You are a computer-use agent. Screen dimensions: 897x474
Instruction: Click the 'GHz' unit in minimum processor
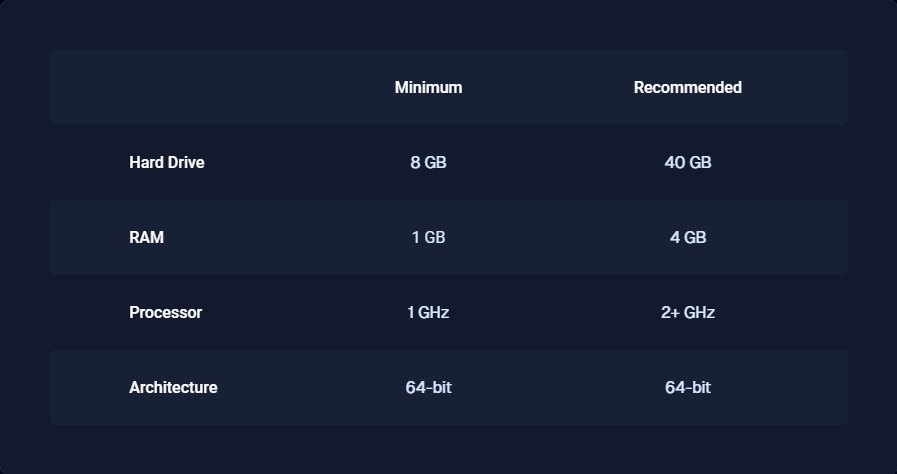(434, 312)
